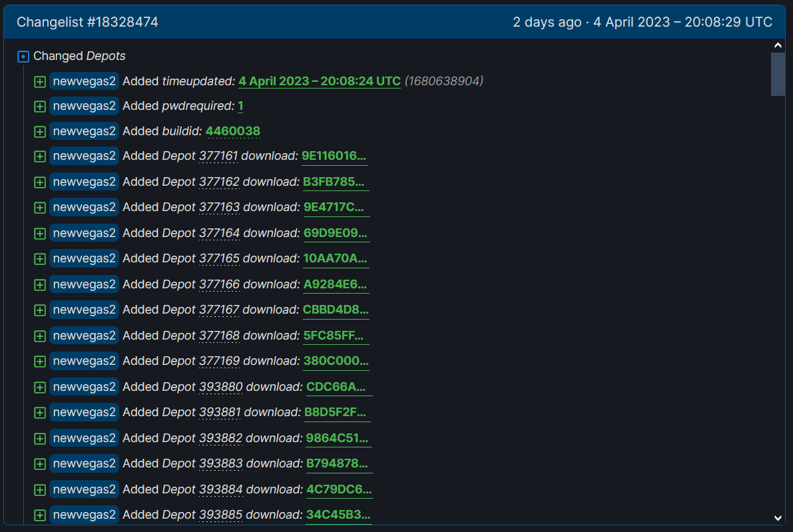This screenshot has height=532, width=793.
Task: Click depot ID 377164
Action: (x=220, y=232)
